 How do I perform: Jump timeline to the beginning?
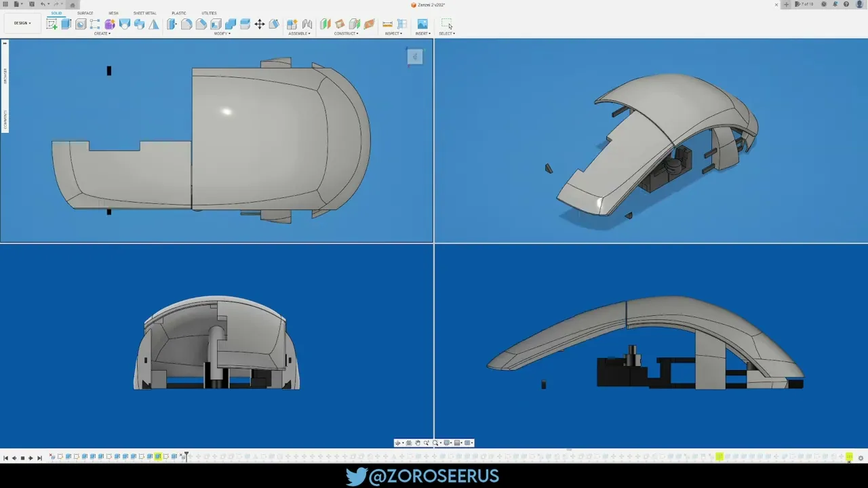click(x=5, y=458)
